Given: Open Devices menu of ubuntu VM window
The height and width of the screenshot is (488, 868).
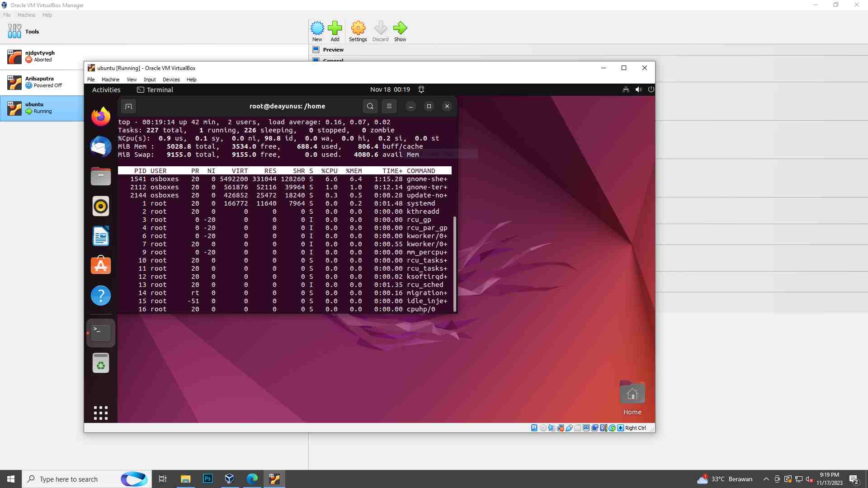Looking at the screenshot, I should [171, 80].
